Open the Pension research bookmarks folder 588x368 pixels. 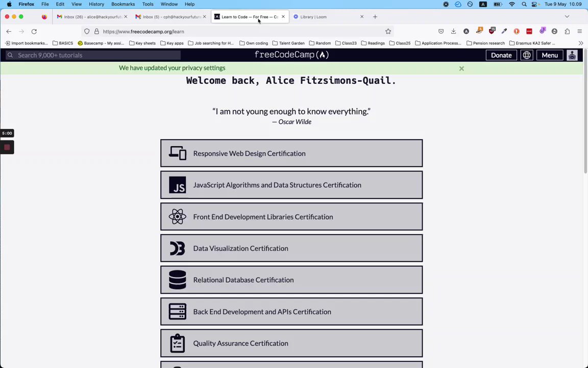(485, 43)
